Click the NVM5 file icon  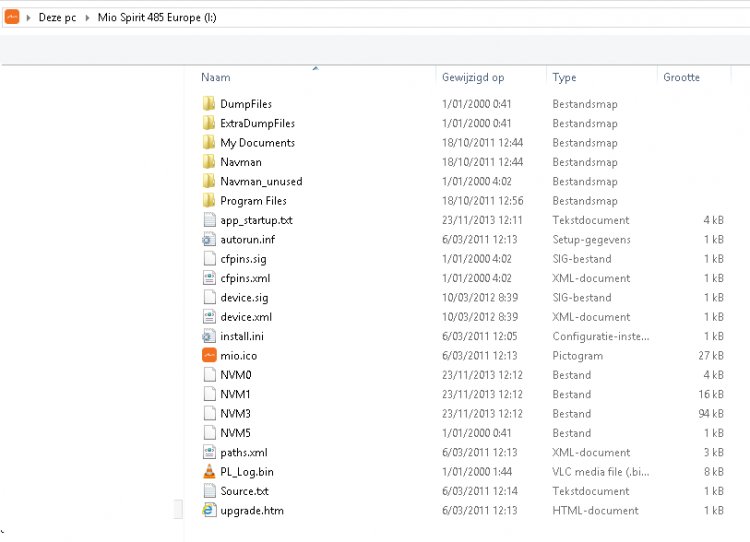(209, 433)
